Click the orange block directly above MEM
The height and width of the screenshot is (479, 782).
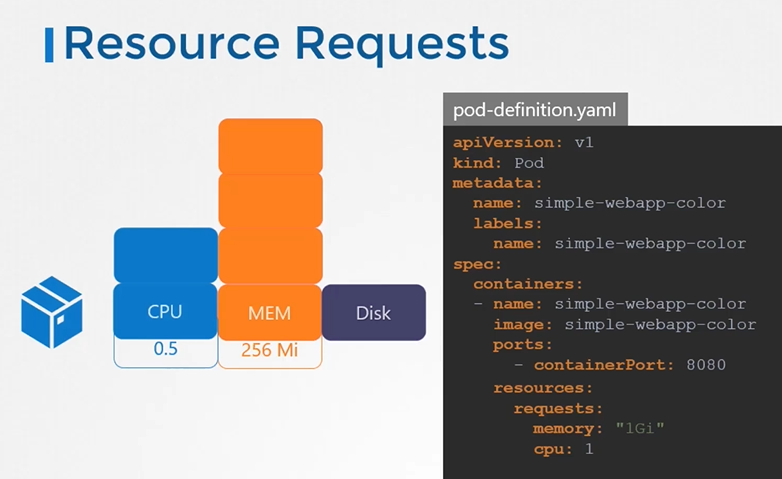[x=270, y=256]
